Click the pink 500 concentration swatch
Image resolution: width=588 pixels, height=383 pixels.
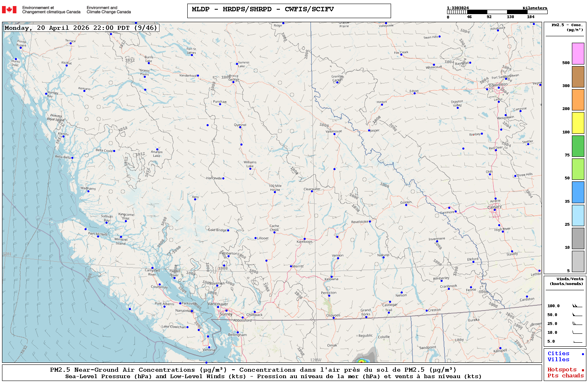[578, 54]
